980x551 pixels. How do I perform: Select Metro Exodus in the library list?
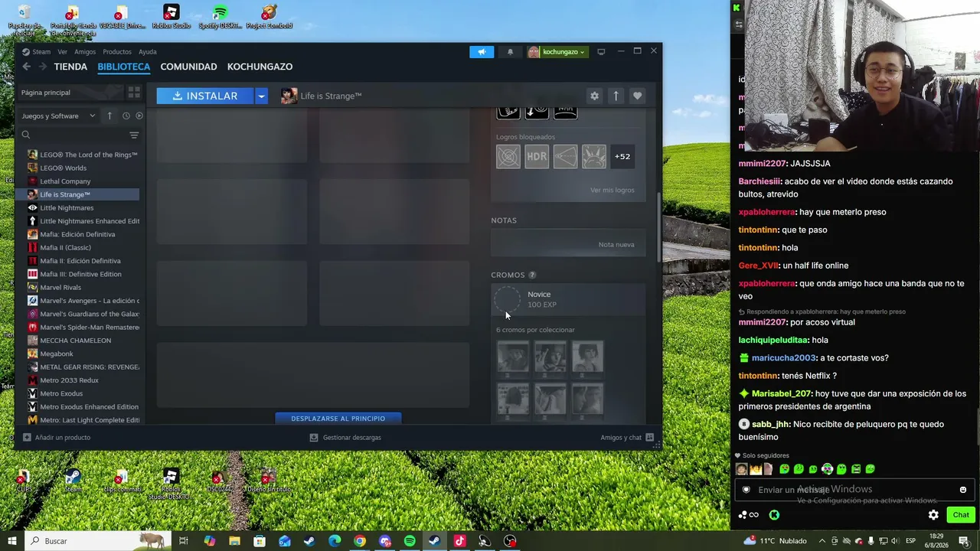(x=77, y=393)
